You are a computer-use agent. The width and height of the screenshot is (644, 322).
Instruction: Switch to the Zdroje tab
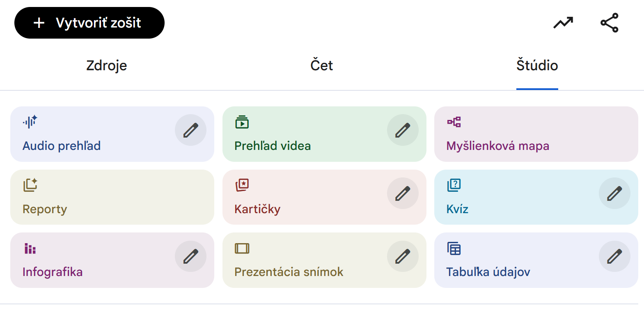pos(107,66)
